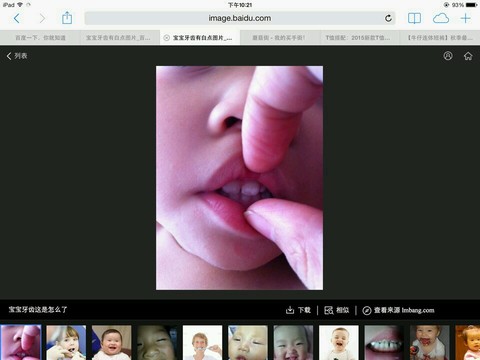Return to list with 列表 back button
The image size is (480, 360).
point(17,56)
